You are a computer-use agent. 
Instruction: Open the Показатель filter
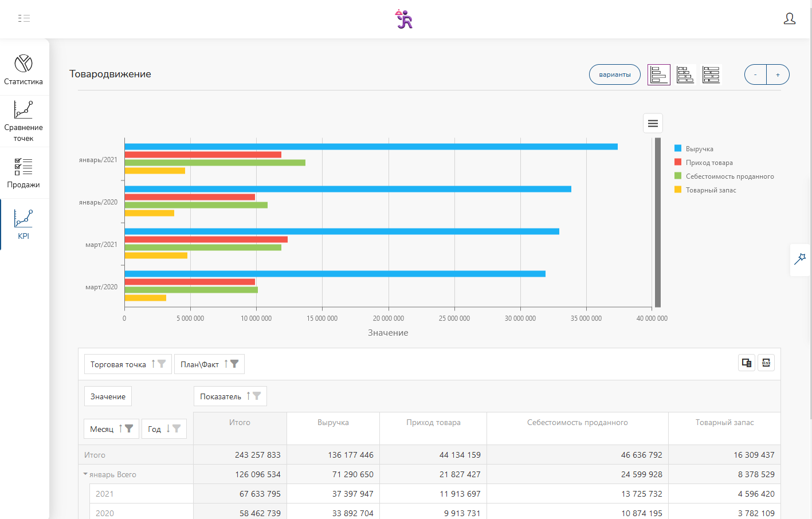point(257,396)
